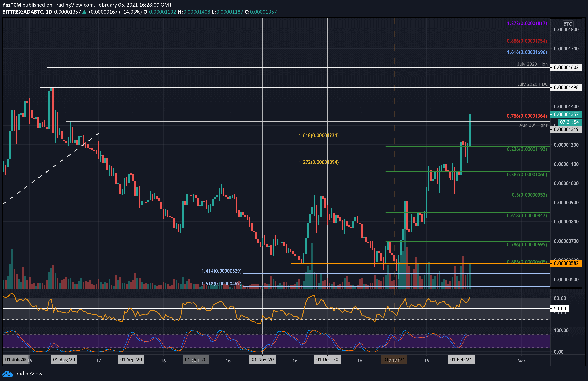Click the current price tag 0.00001357
The height and width of the screenshot is (381, 588).
[567, 114]
